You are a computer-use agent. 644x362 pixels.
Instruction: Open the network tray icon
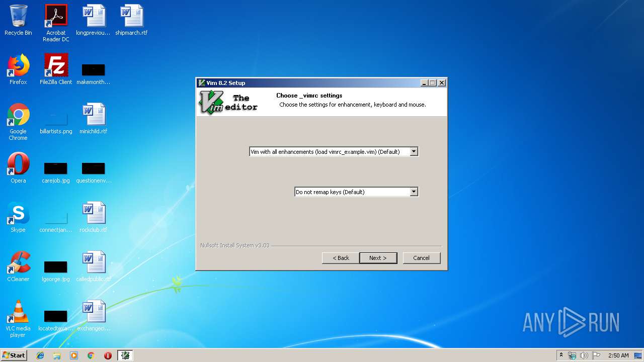tap(572, 355)
